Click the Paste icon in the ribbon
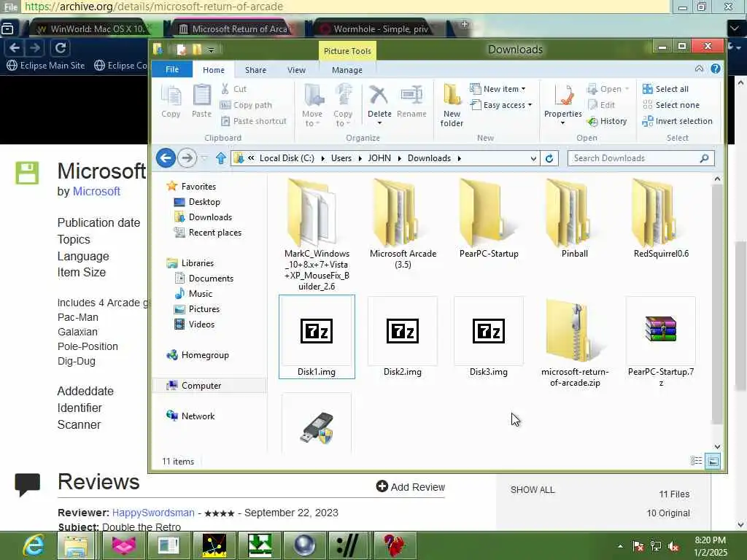This screenshot has height=560, width=747. (x=201, y=101)
